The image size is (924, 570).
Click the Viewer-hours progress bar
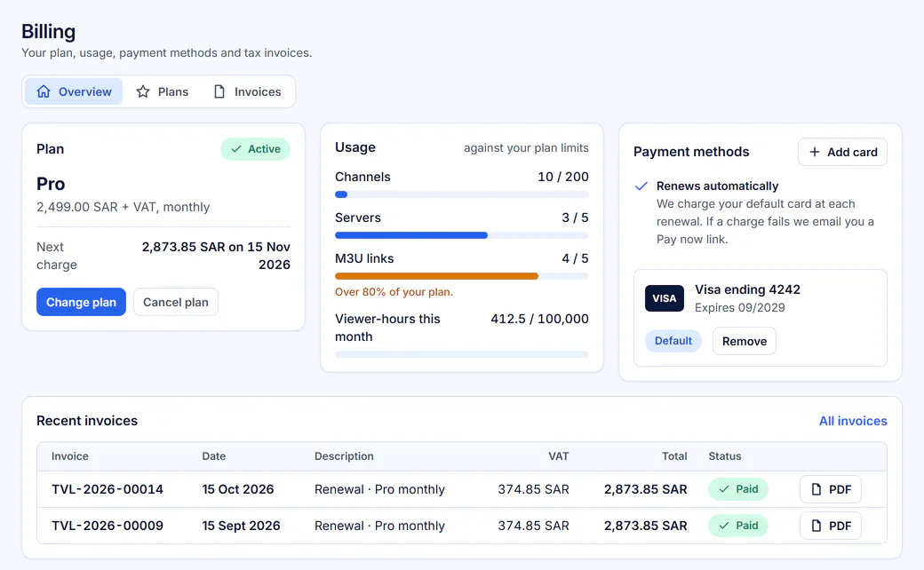click(461, 354)
